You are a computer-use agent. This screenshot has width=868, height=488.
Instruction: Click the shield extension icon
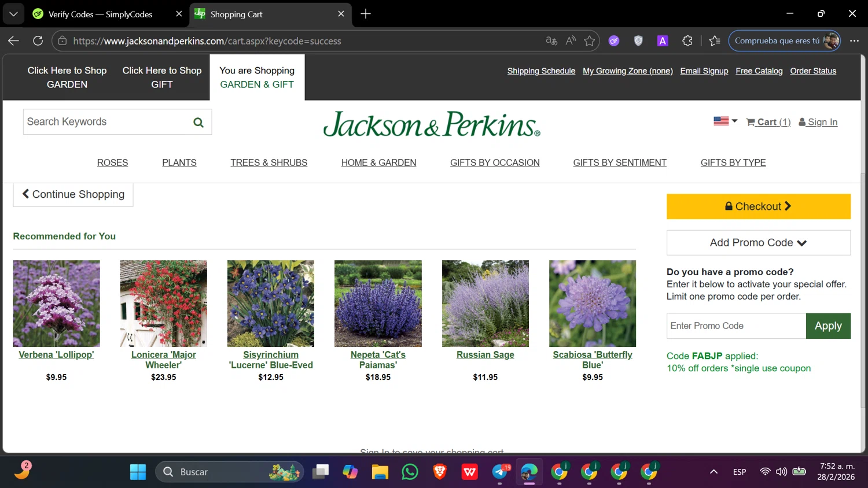click(638, 40)
